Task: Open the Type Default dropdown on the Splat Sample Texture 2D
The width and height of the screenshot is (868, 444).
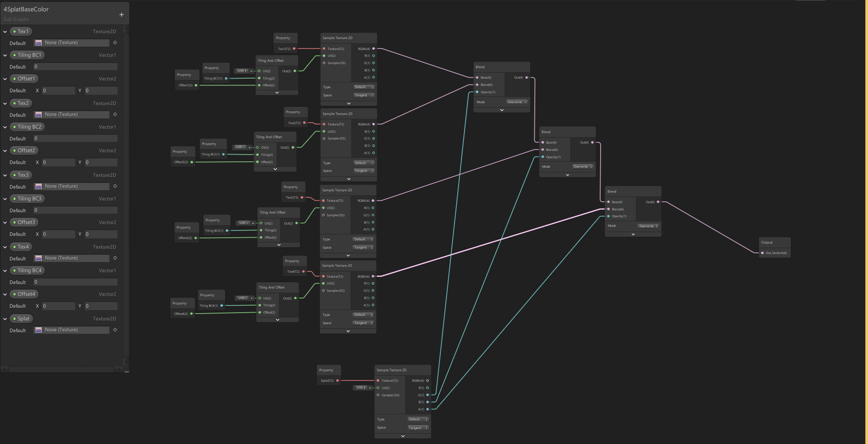Action: tap(417, 419)
